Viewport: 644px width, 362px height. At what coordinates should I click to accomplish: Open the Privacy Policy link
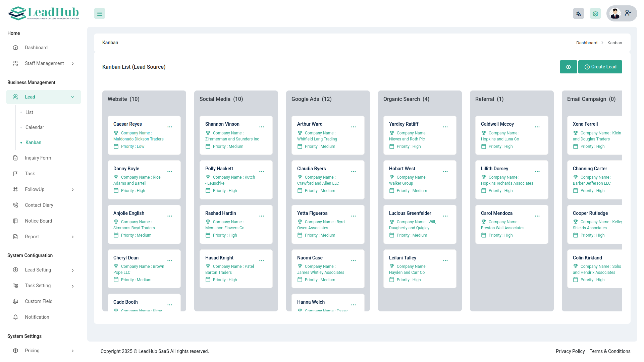(570, 351)
